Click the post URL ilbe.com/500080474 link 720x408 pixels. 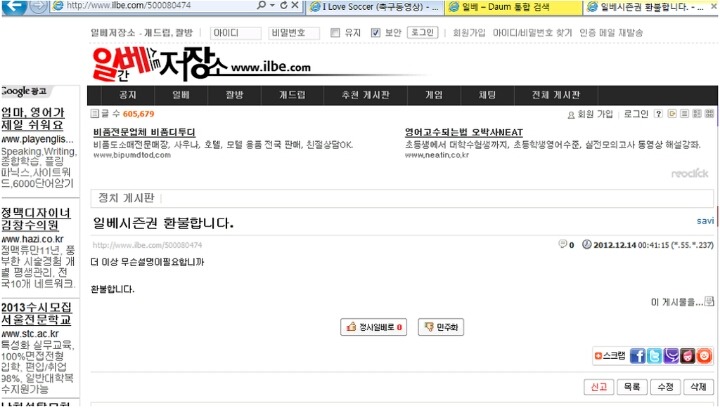[147, 245]
